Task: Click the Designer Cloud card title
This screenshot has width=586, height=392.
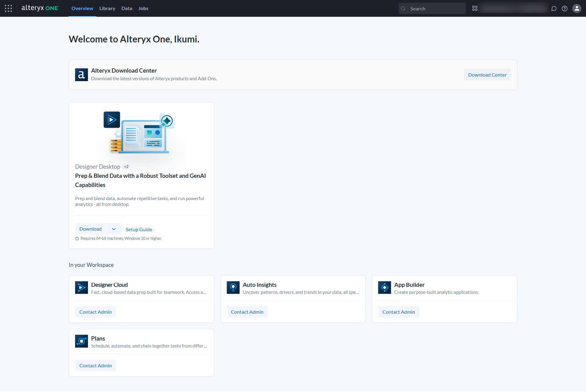Action: click(x=109, y=285)
